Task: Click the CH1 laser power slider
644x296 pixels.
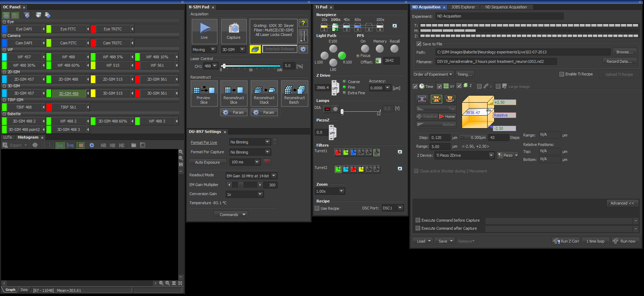Action: tap(251, 66)
